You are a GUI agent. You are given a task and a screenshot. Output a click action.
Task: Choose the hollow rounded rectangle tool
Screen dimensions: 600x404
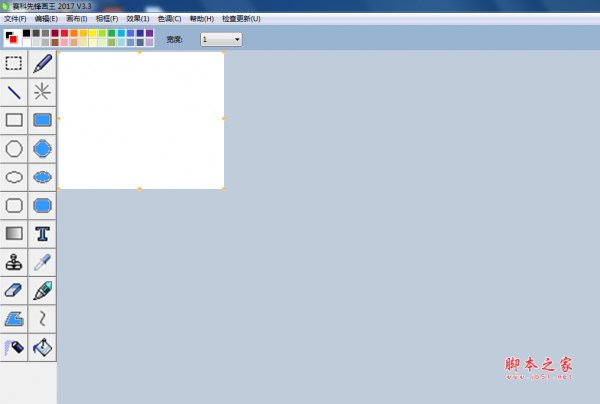14,205
